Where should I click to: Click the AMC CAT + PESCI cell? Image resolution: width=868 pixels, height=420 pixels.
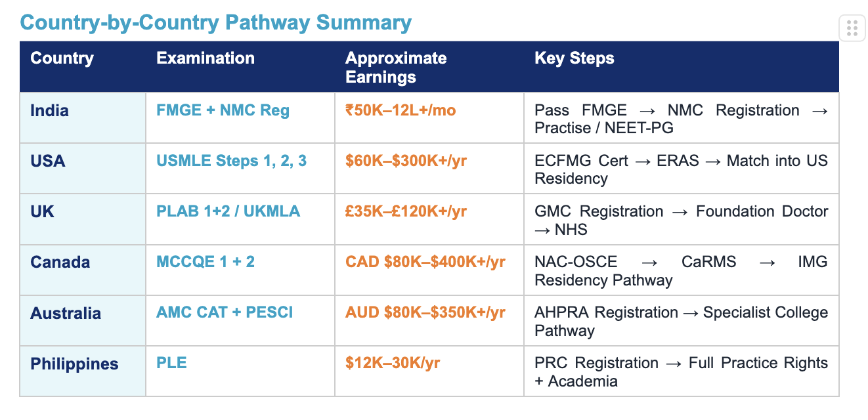(225, 312)
